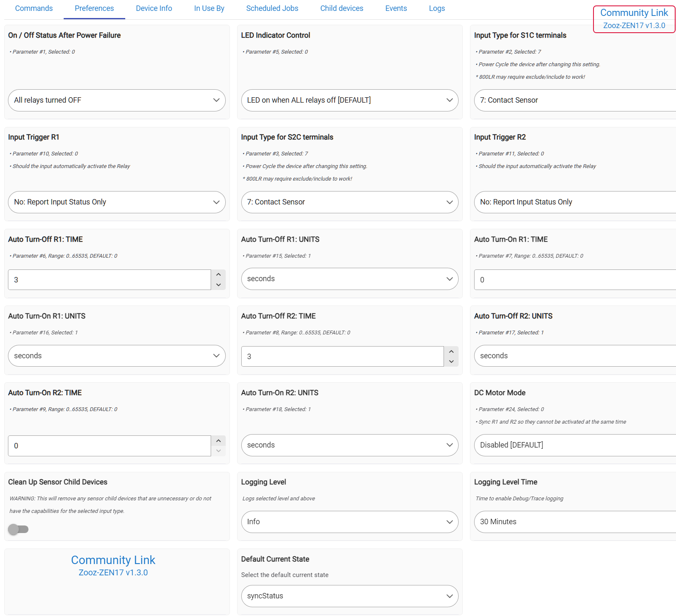
Task: Open the Device Info tab
Action: [154, 8]
